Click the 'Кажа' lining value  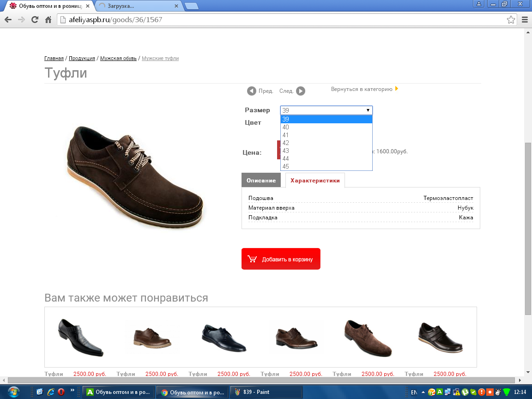point(466,218)
